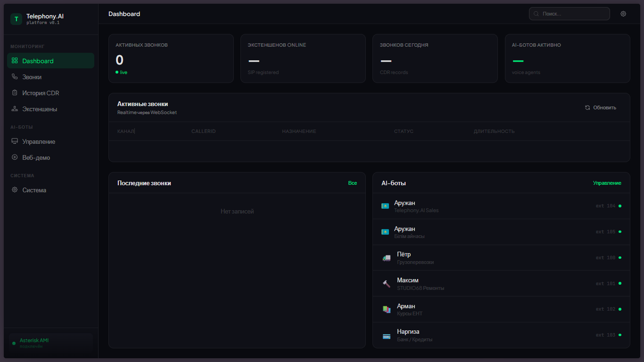The image size is (644, 362).
Task: Navigate to Экстеншены
Action: pyautogui.click(x=50, y=109)
